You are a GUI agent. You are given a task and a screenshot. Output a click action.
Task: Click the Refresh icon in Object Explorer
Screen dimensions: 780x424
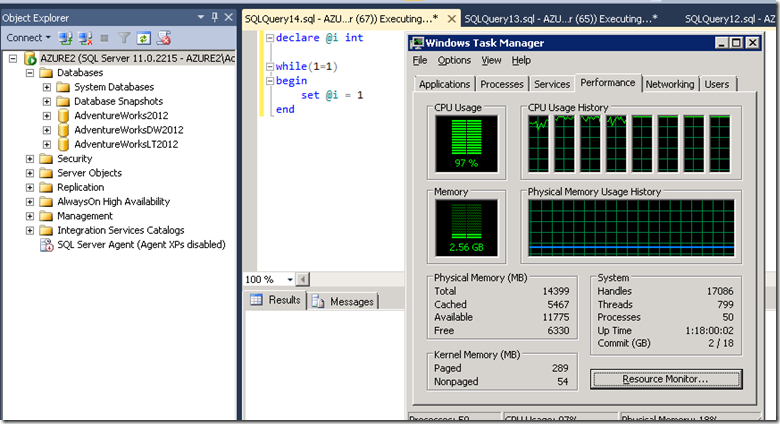click(144, 38)
